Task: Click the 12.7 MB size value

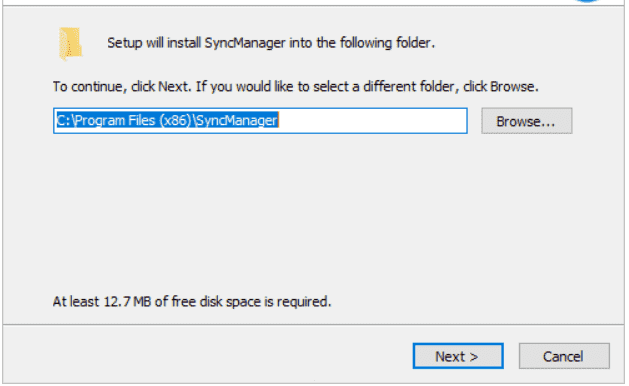Action: (x=128, y=301)
